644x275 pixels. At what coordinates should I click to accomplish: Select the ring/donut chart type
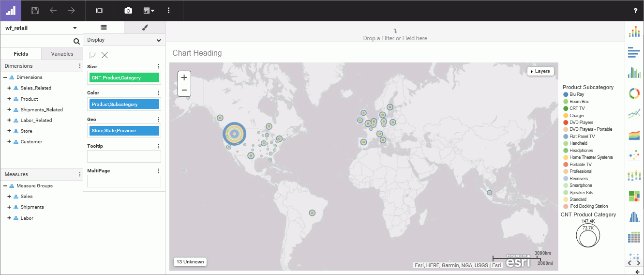point(634,93)
